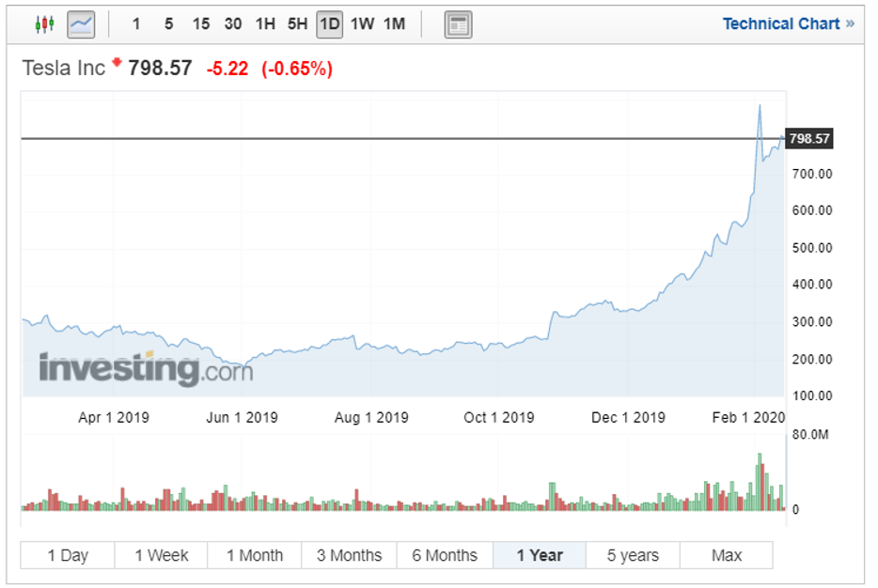Show the 1 Day range

(68, 555)
